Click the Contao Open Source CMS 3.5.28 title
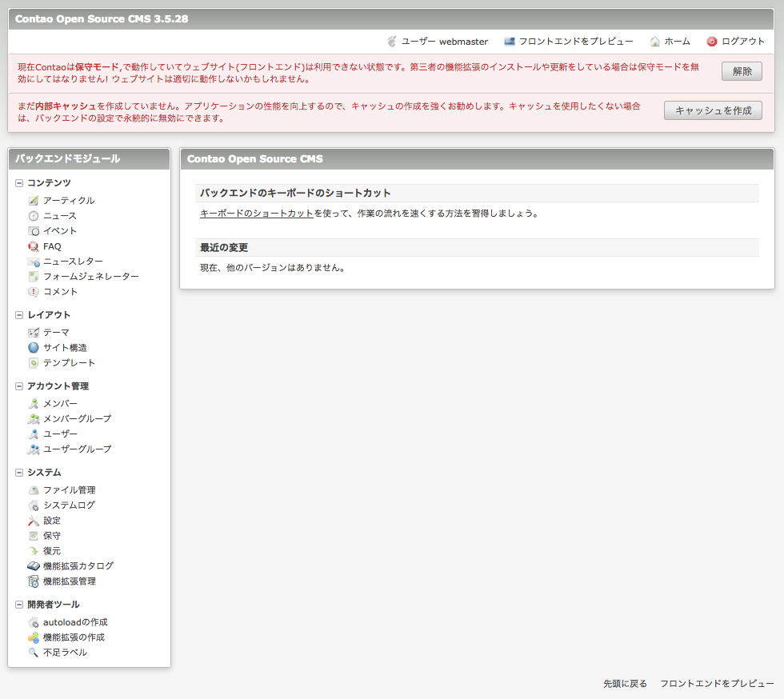The width and height of the screenshot is (784, 699). click(x=102, y=19)
